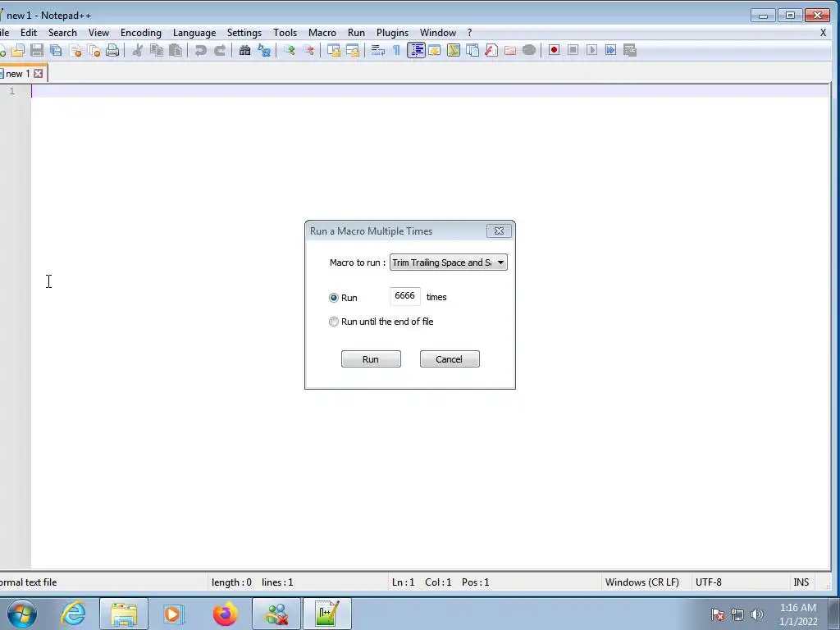Viewport: 840px width, 630px height.
Task: Close the Run a Macro dialog
Action: click(x=499, y=231)
